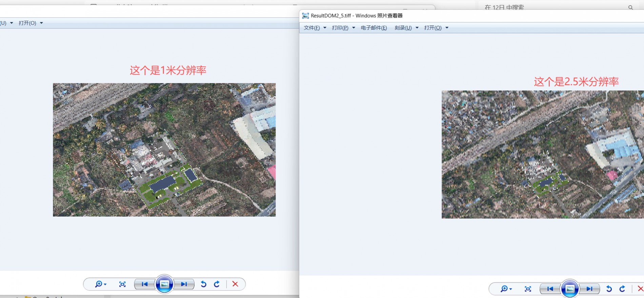Image resolution: width=644 pixels, height=298 pixels.
Task: Rotate the 1米分辨率 image counterclockwise
Action: click(203, 284)
